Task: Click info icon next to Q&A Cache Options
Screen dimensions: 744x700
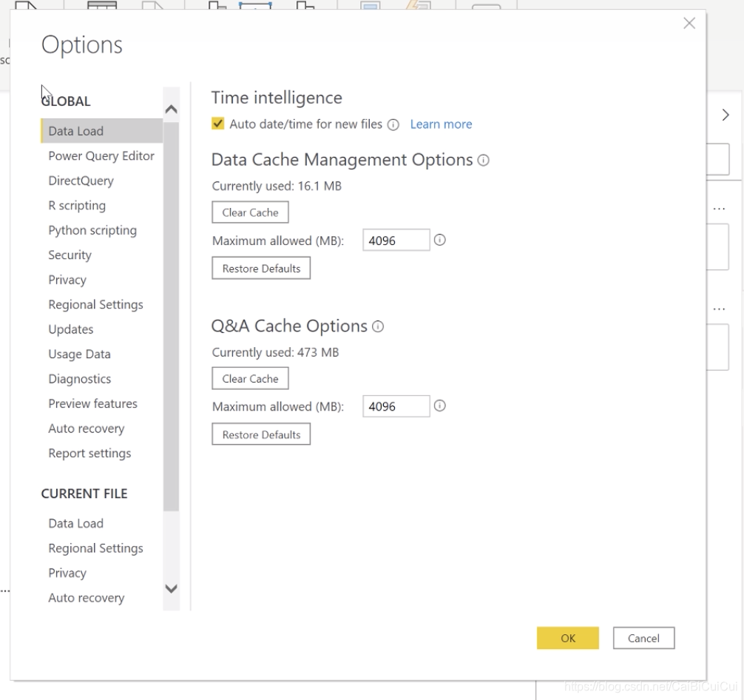Action: tap(378, 327)
